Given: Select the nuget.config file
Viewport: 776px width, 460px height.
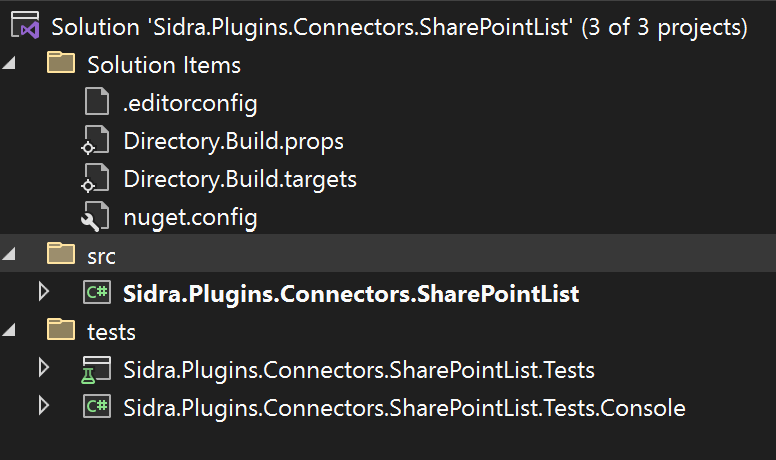Looking at the screenshot, I should point(190,217).
